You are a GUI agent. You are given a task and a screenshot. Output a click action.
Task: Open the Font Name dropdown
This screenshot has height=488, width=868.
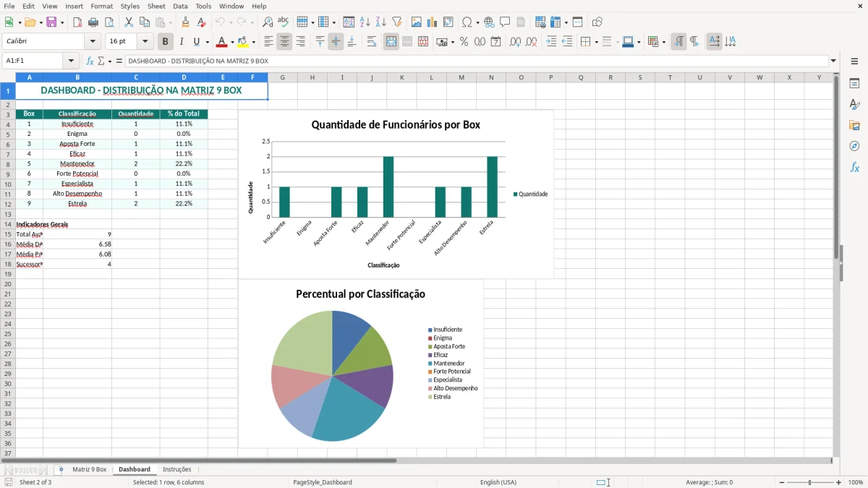(93, 42)
